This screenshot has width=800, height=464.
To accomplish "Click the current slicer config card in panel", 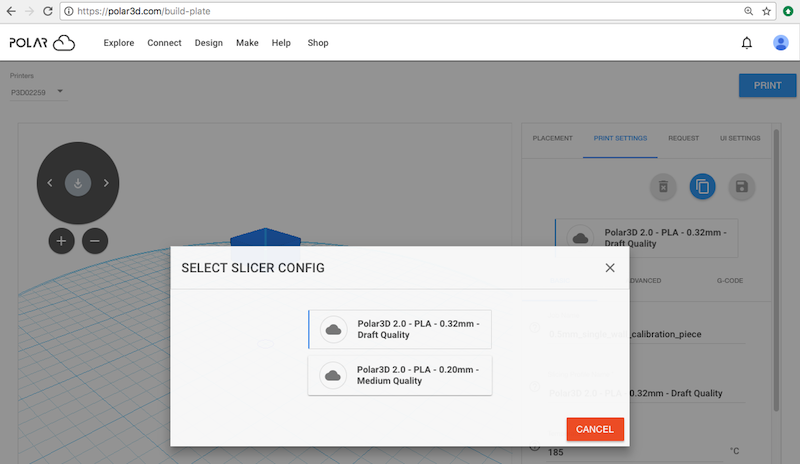I will pyautogui.click(x=646, y=238).
